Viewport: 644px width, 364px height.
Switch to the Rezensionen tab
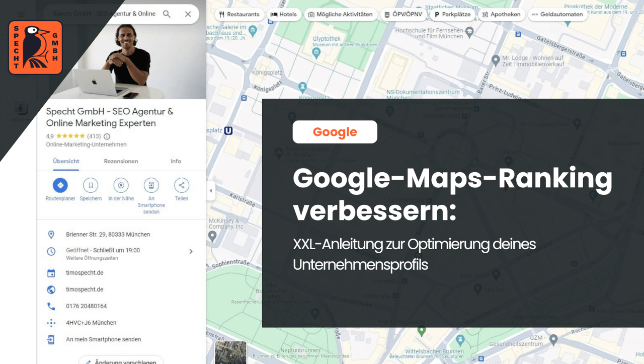point(121,161)
